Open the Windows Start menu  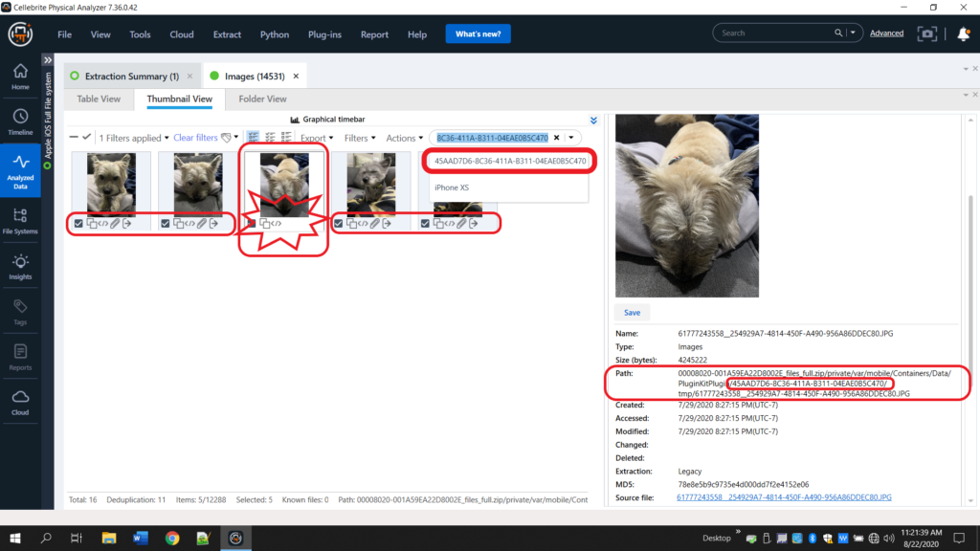15,538
